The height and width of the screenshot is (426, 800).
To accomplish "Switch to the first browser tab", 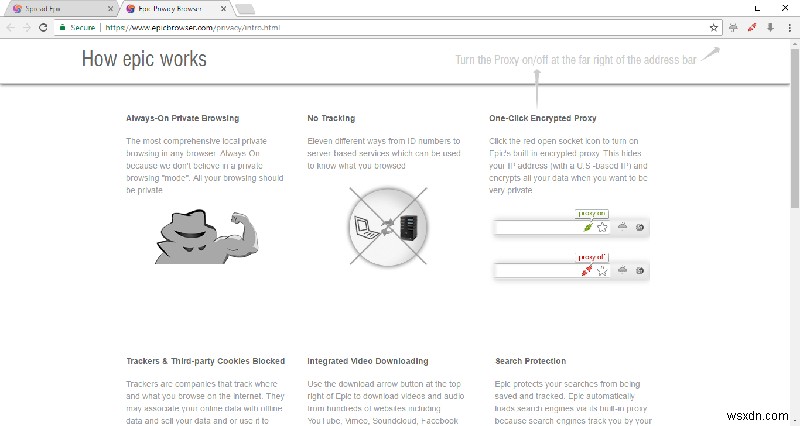I will point(59,9).
